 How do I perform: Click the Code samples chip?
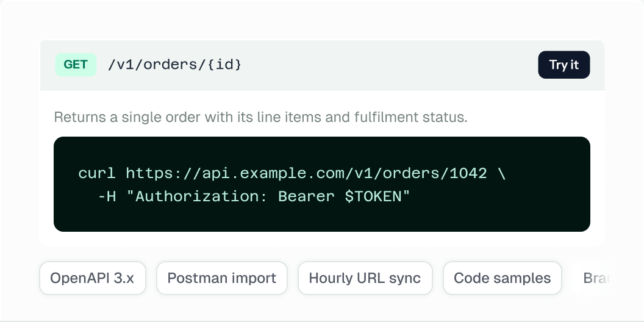[x=503, y=278]
